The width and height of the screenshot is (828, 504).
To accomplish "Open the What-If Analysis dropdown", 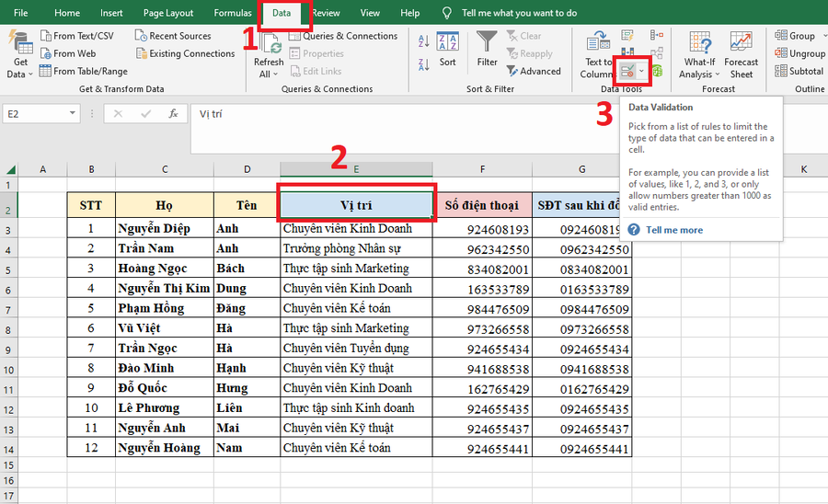I will (699, 55).
